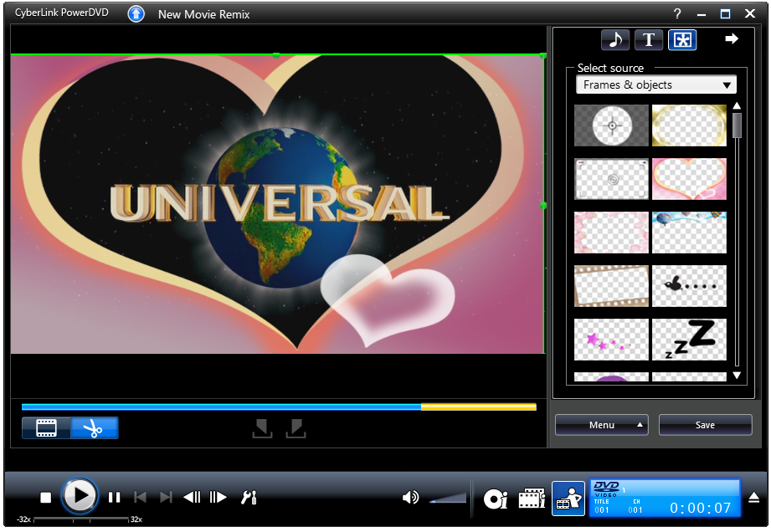Pick the black bird dotted trail object

[x=689, y=286]
